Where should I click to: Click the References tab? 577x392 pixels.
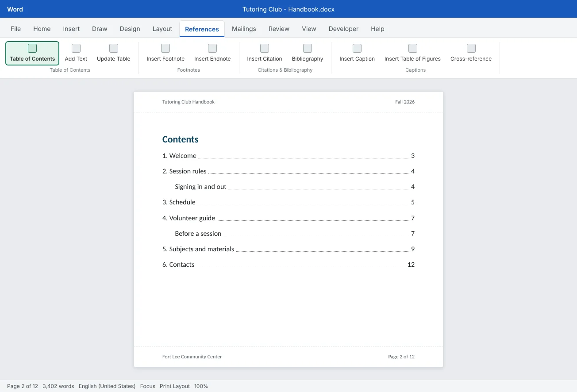pos(202,29)
